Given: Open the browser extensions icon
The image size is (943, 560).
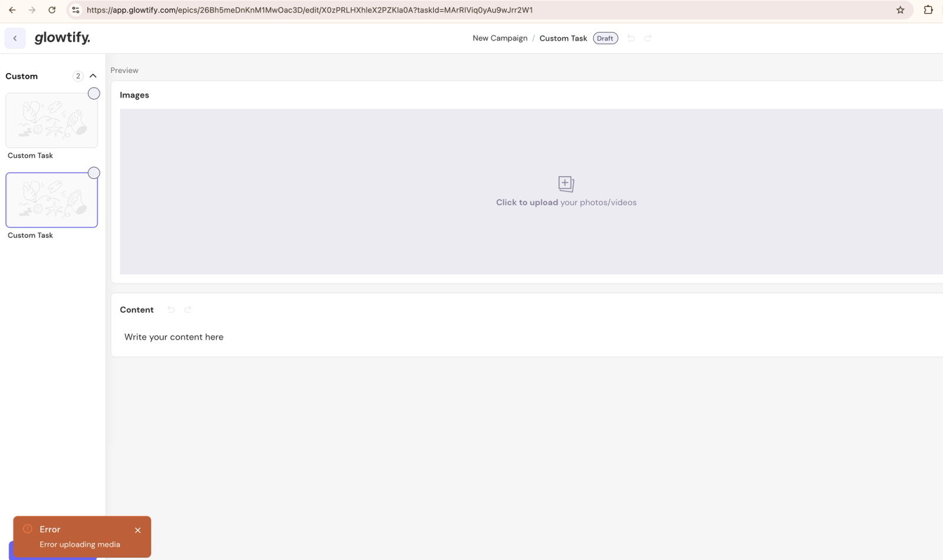Looking at the screenshot, I should tap(928, 10).
